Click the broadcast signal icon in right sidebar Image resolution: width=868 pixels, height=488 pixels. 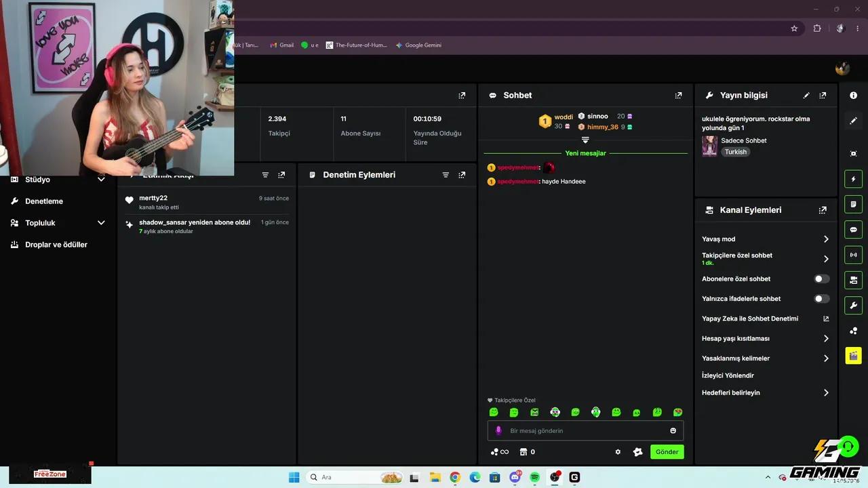pyautogui.click(x=853, y=255)
